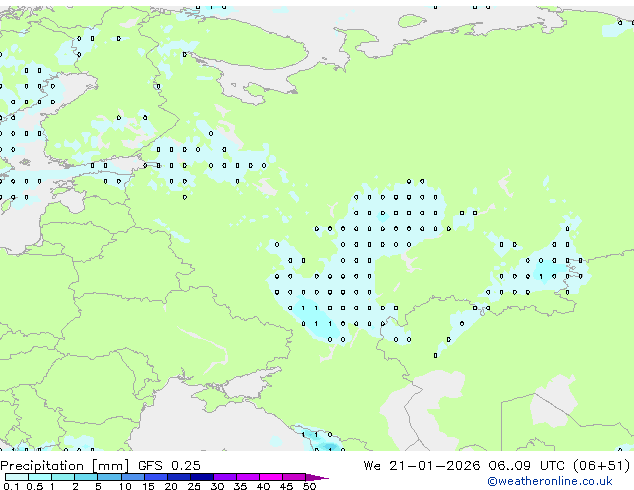Pick the 45–50 mm legend swatch

coord(294,477)
